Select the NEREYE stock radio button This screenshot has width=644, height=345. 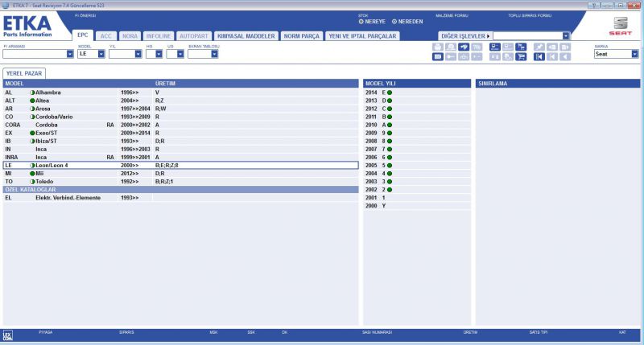pos(361,22)
